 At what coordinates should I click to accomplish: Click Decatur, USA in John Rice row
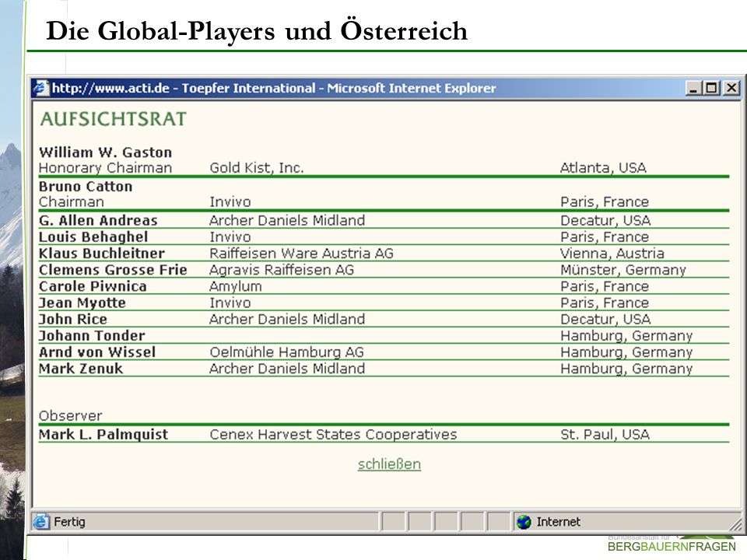pos(605,319)
